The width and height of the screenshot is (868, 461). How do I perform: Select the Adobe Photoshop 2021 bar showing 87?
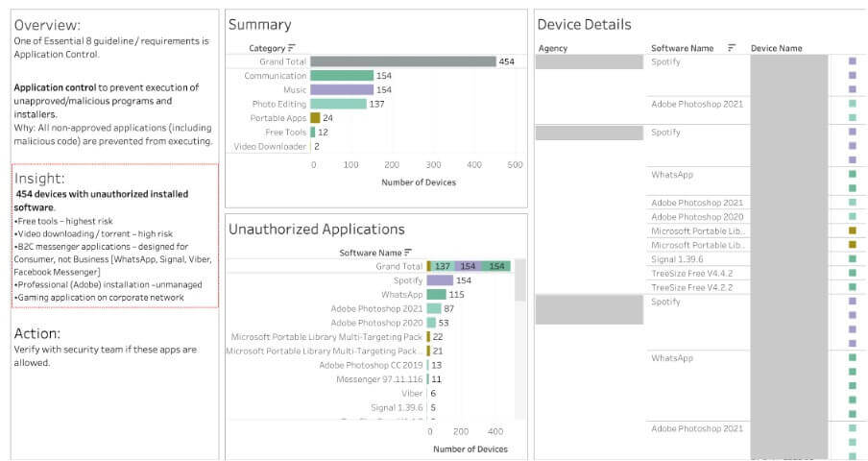[434, 308]
